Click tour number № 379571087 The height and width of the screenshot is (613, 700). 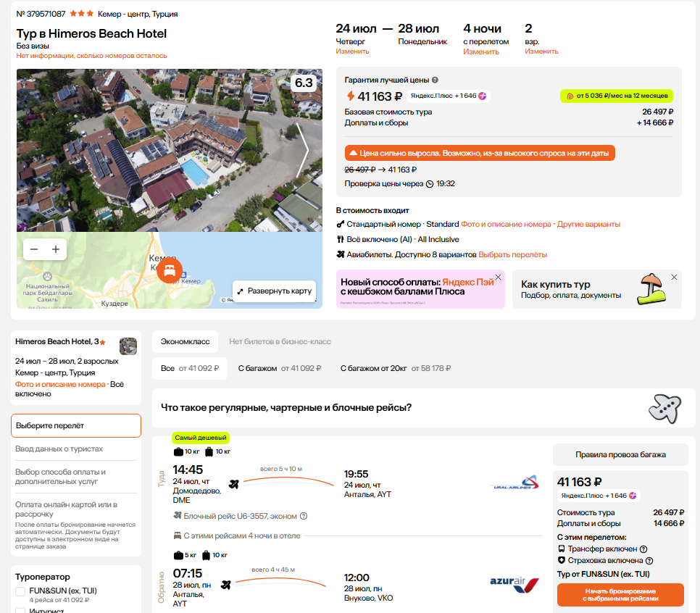(41, 14)
